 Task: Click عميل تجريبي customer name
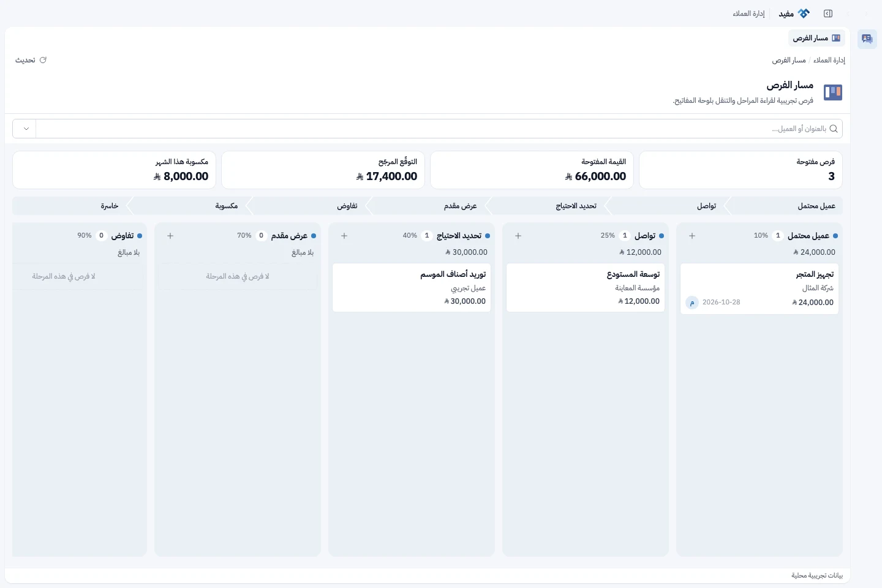pos(469,288)
